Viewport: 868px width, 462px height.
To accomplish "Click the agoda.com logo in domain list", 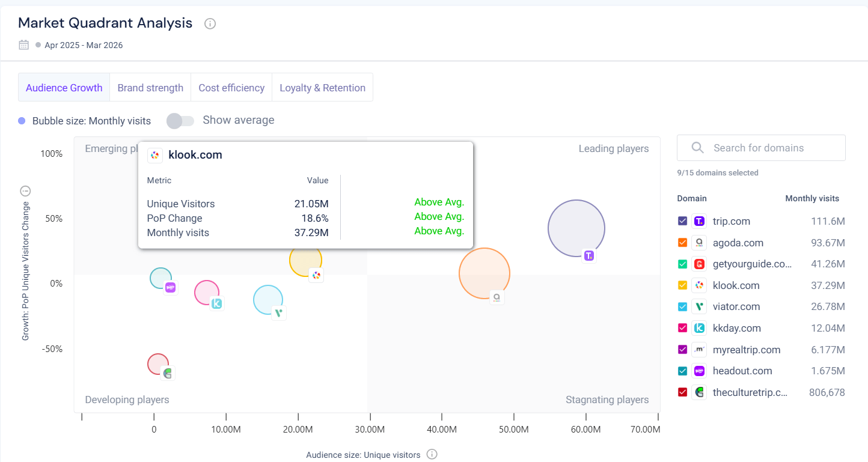I will [x=699, y=243].
